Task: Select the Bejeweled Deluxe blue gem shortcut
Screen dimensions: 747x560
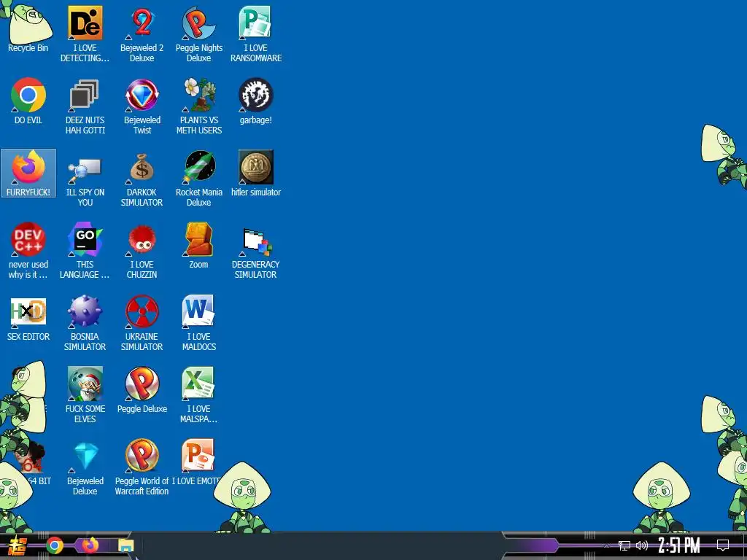Action: tap(85, 467)
